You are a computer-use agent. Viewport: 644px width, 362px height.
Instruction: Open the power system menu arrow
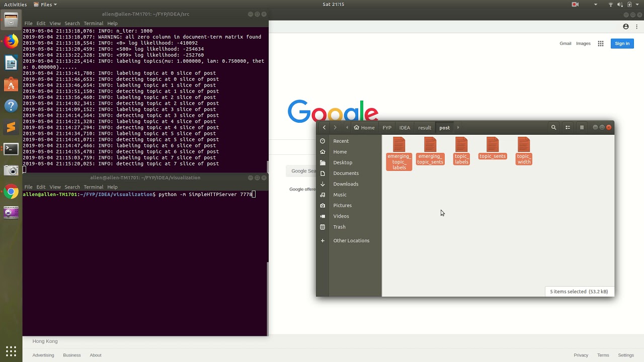[638, 5]
